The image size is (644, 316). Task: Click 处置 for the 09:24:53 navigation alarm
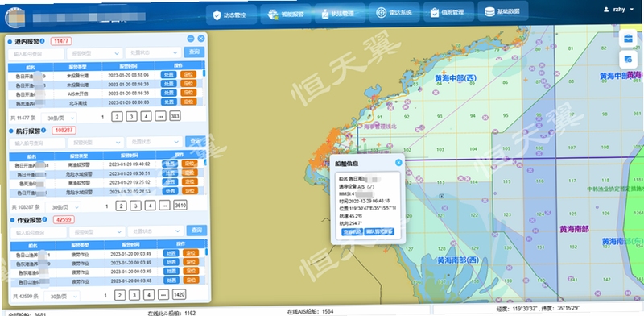pyautogui.click(x=170, y=191)
